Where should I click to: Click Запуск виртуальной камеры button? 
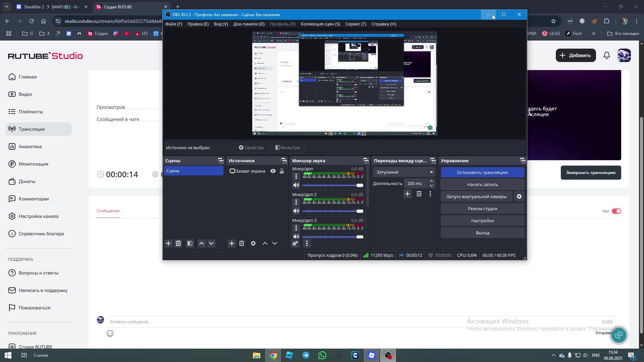click(x=476, y=196)
